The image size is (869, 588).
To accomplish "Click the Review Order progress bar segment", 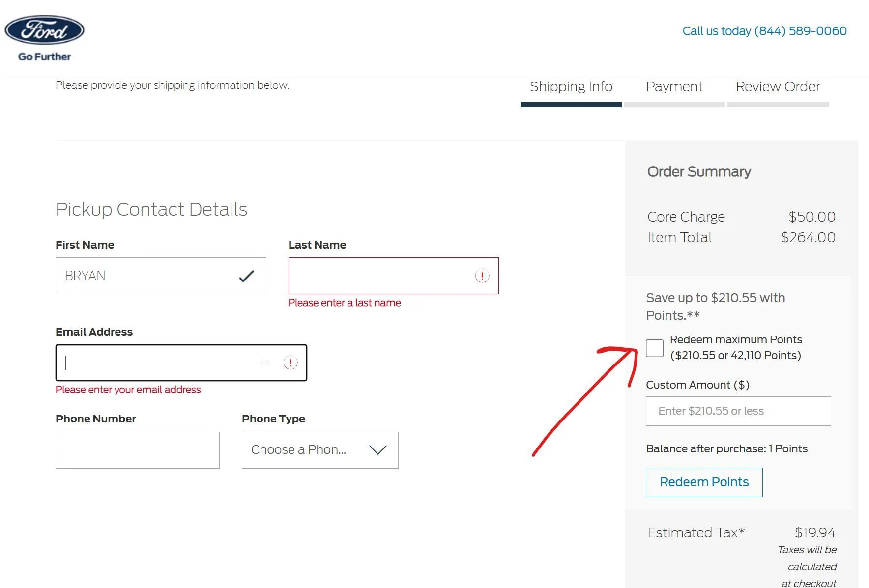I will coord(778,105).
